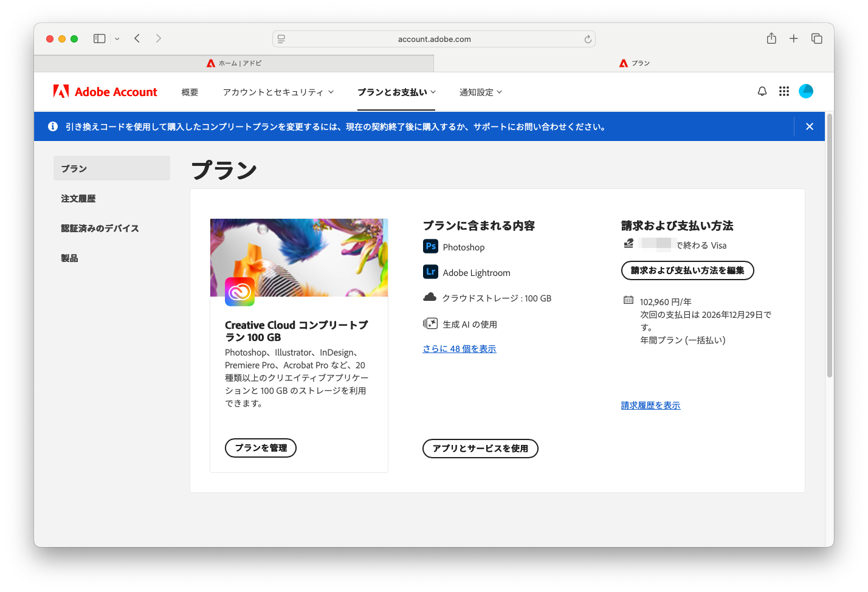Viewport: 868px width, 592px height.
Task: Click the account.adobe.com address field
Action: 434,40
